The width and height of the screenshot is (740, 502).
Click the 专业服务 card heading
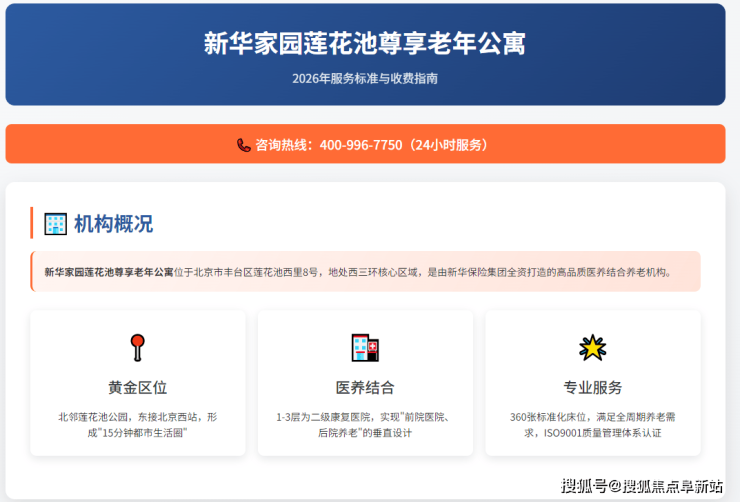[x=592, y=387]
